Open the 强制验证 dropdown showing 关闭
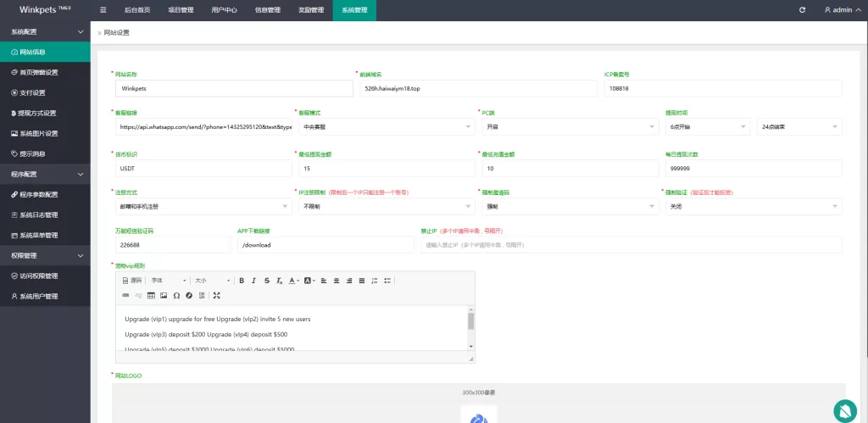 tap(754, 206)
